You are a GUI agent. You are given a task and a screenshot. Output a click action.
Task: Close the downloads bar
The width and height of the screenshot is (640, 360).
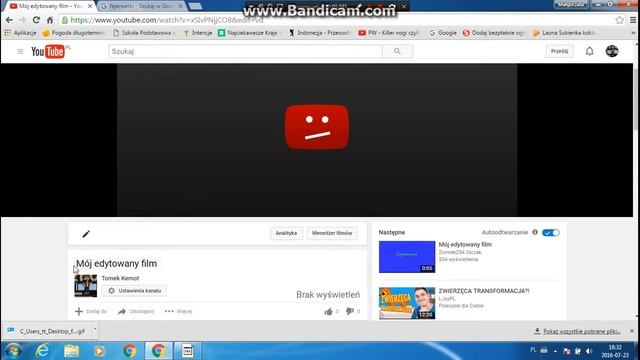pyautogui.click(x=632, y=331)
